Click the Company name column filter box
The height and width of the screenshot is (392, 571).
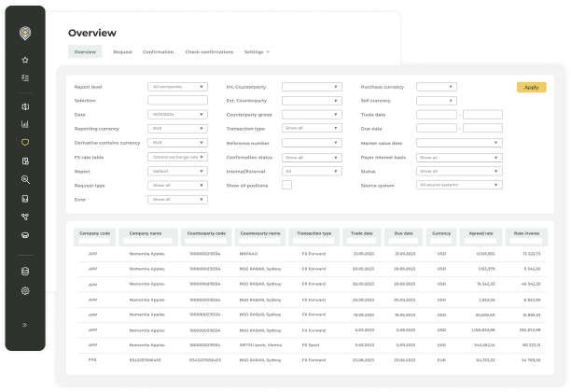pyautogui.click(x=147, y=241)
